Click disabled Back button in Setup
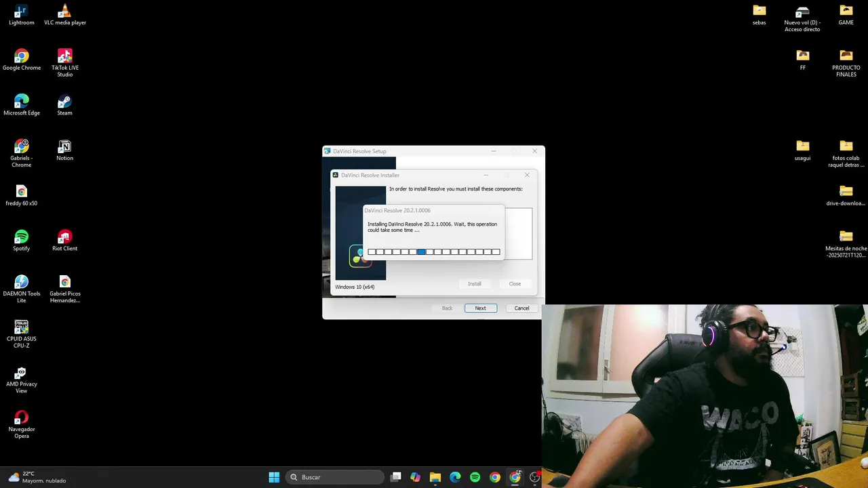 tap(447, 308)
